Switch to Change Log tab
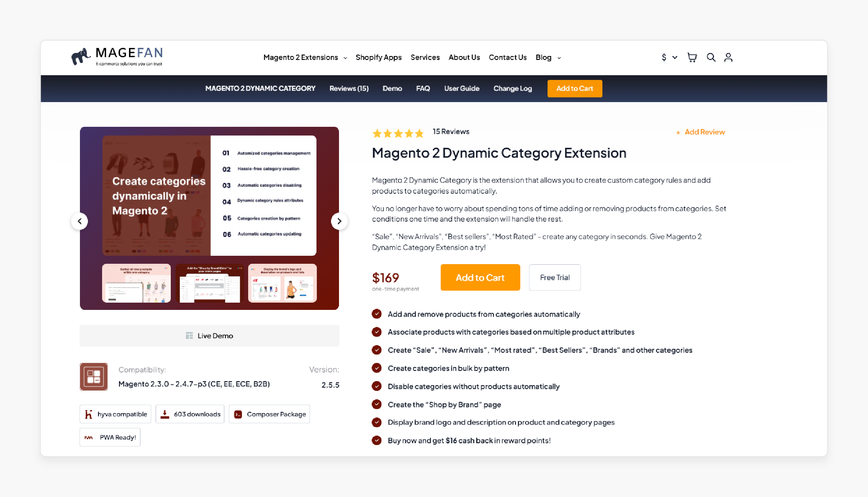Screen dimensions: 868x497 pos(513,88)
